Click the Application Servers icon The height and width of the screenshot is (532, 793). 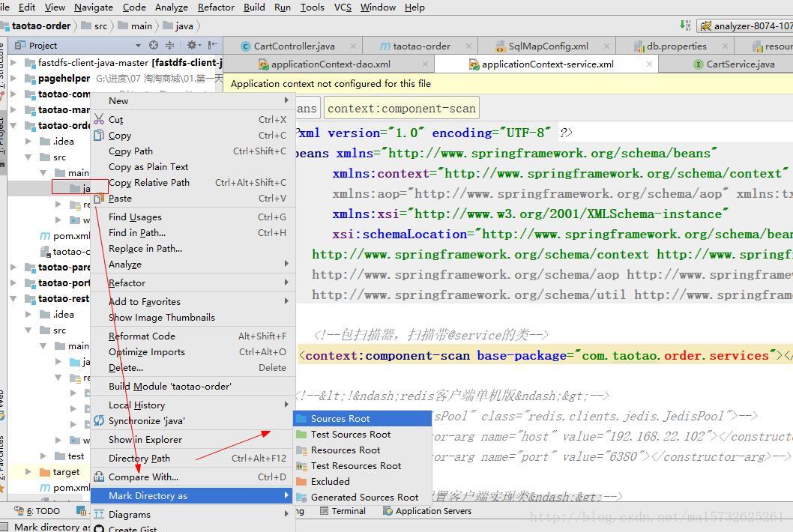tap(388, 511)
